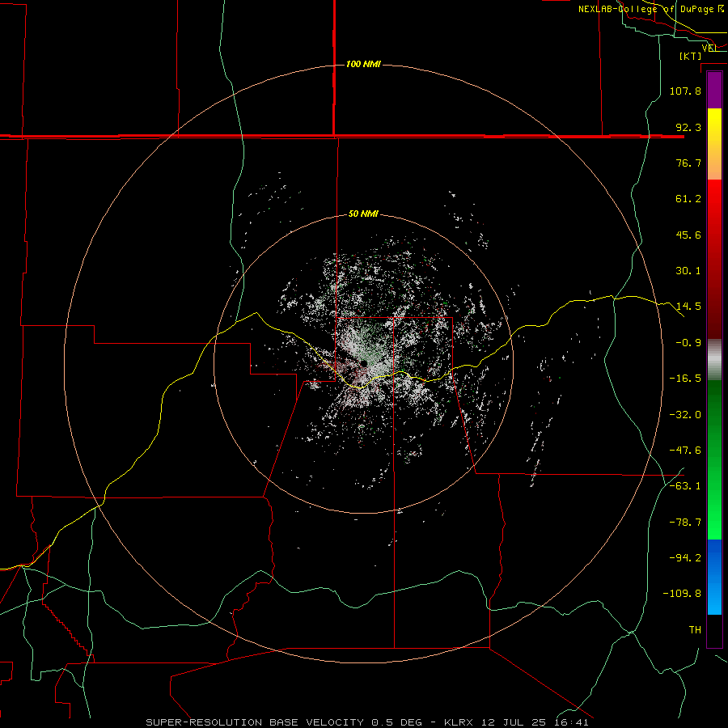728x728 pixels.
Task: Select the -94.2 legend value
Action: (x=685, y=558)
